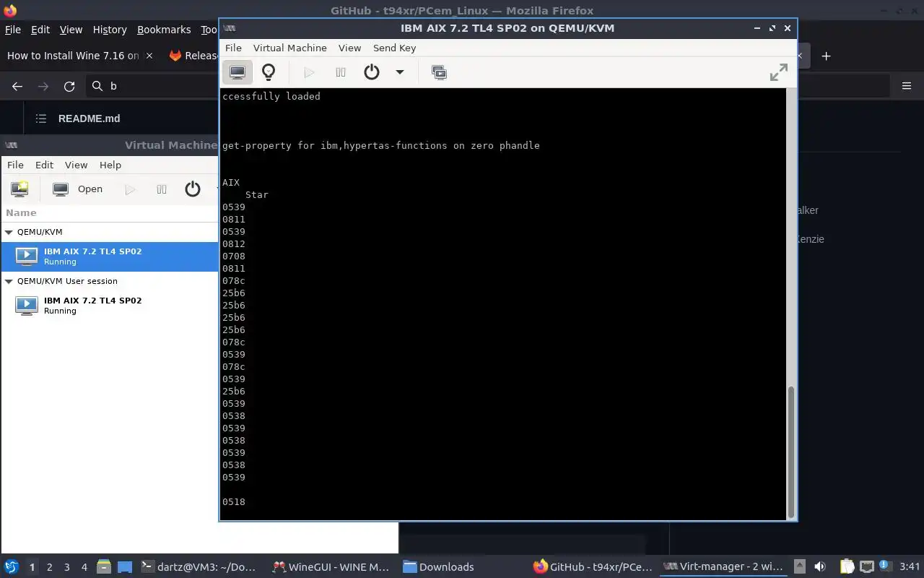The image size is (924, 578).
Task: Go back in Firefox
Action: tap(17, 86)
